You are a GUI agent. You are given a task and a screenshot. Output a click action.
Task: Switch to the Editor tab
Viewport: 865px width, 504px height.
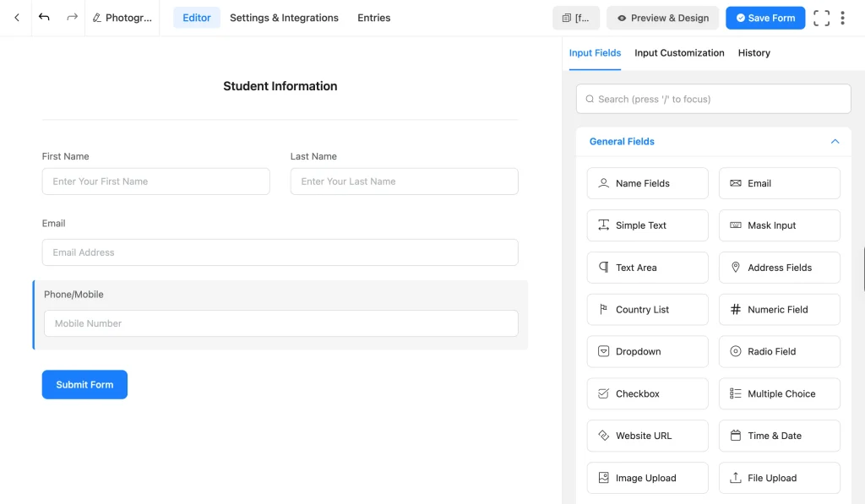(196, 18)
